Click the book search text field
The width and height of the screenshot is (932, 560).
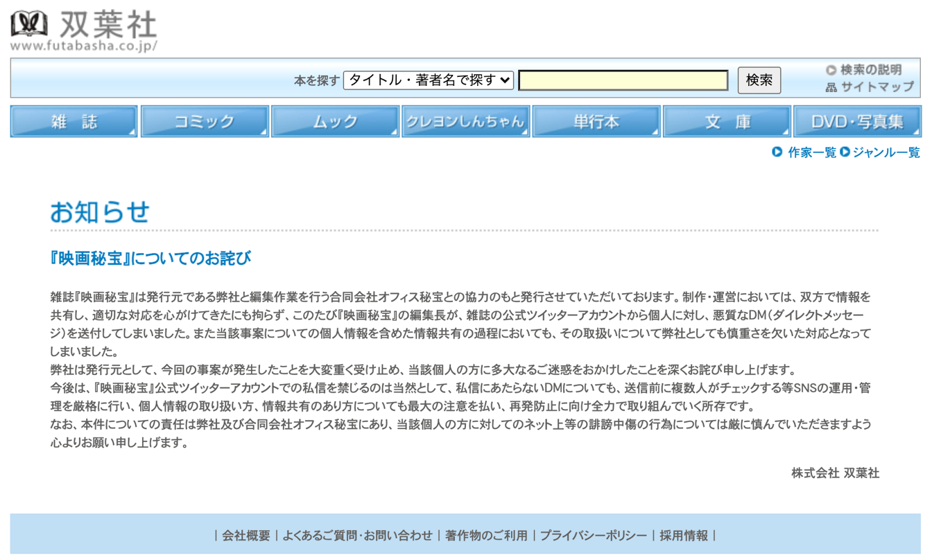(623, 80)
